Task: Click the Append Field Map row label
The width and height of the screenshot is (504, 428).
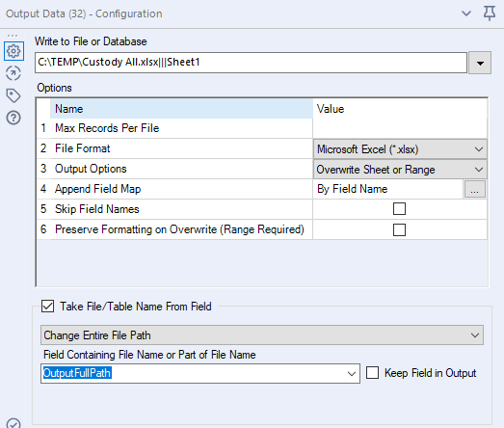Action: click(x=97, y=189)
